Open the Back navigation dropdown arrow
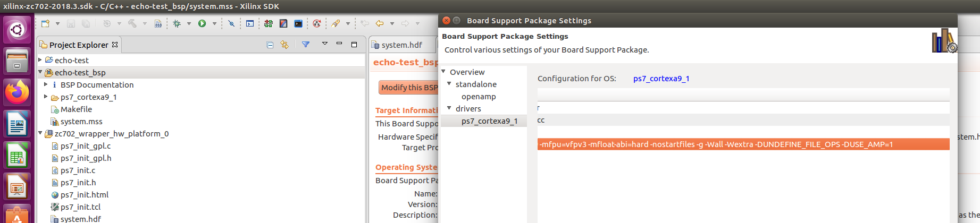The image size is (980, 223). 392,23
